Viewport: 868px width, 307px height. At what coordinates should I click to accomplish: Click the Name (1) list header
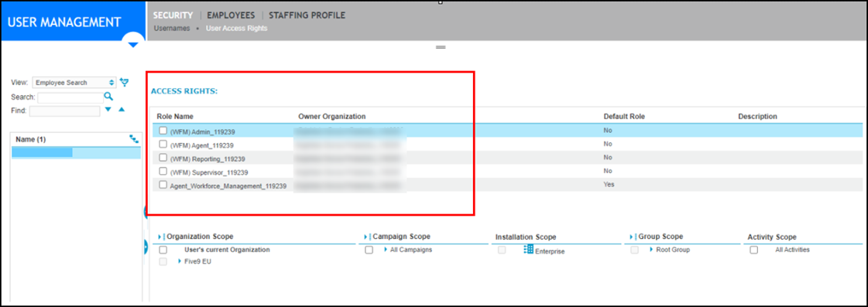coord(30,139)
